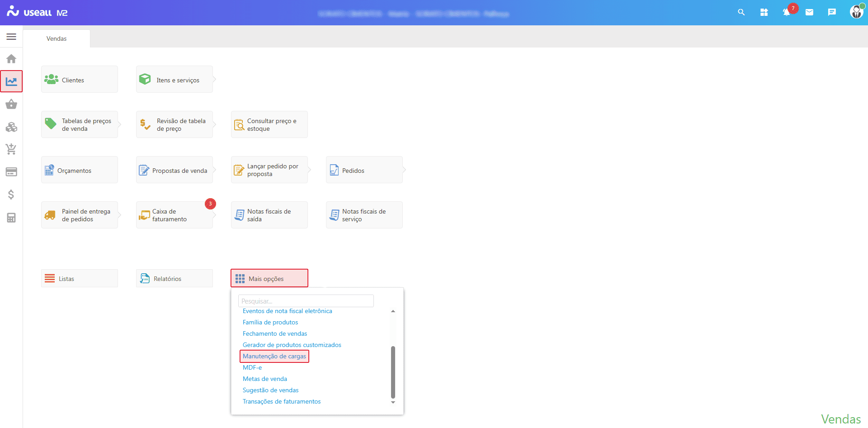The width and height of the screenshot is (868, 428).
Task: Click the dollar sign financial sidebar icon
Action: pos(11,195)
